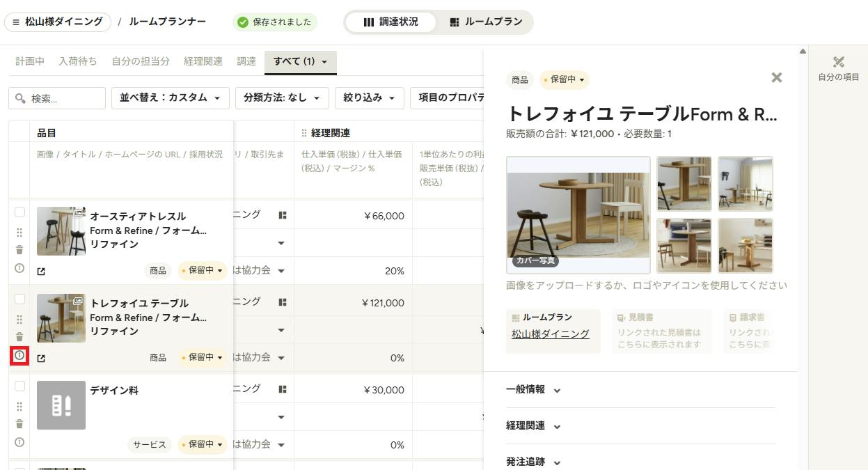The width and height of the screenshot is (868, 470).
Task: Select the 入荷待ち tab
Action: 78,61
